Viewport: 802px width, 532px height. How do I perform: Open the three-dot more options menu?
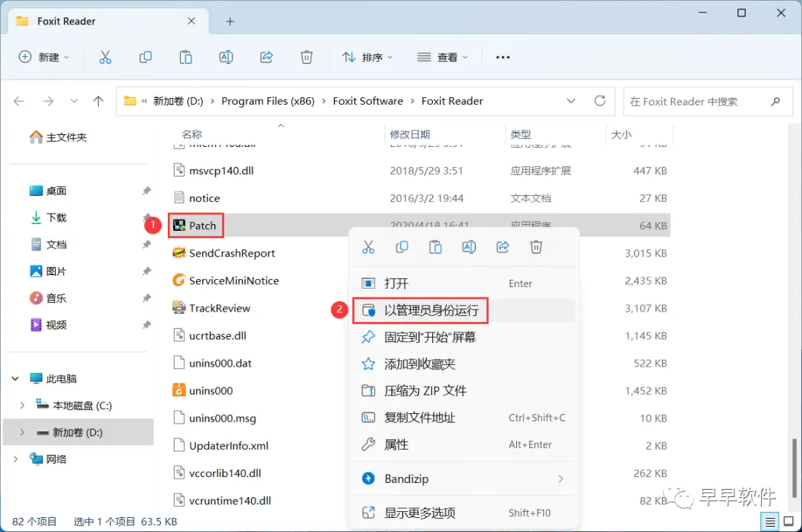pos(503,57)
